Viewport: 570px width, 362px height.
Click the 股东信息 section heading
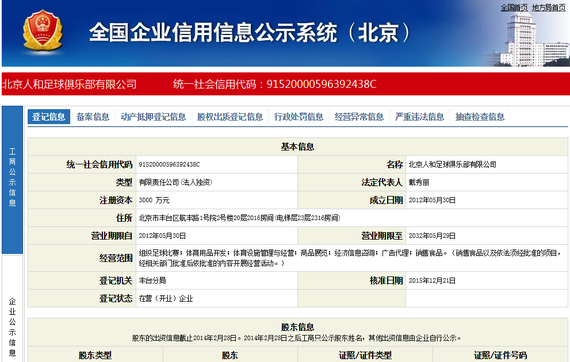pyautogui.click(x=297, y=327)
